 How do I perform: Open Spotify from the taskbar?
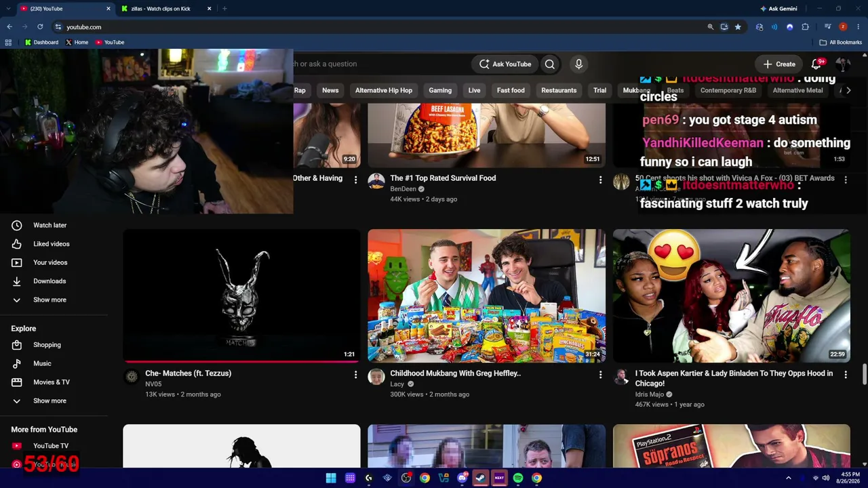tap(518, 478)
